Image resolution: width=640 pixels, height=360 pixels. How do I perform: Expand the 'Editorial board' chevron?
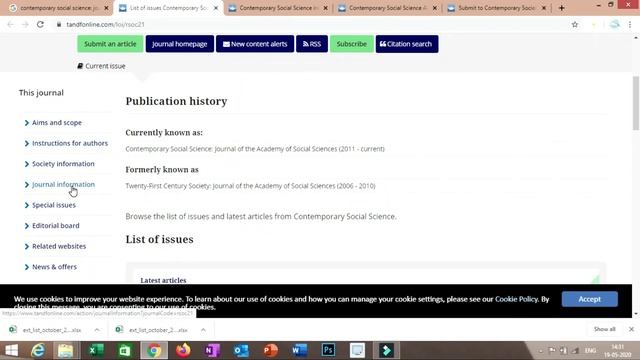click(27, 226)
